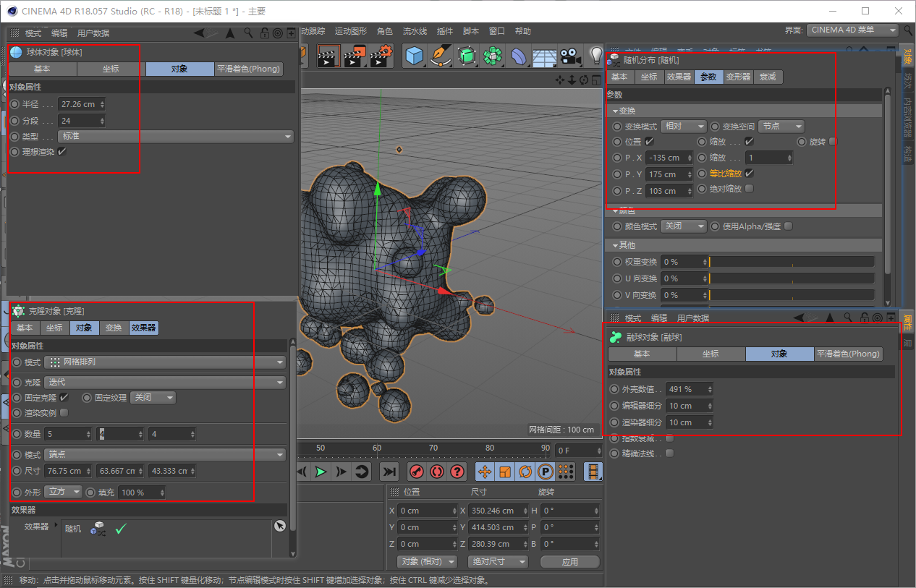This screenshot has height=588, width=916.
Task: Enable 旋转 checkbox in random effector
Action: click(833, 142)
